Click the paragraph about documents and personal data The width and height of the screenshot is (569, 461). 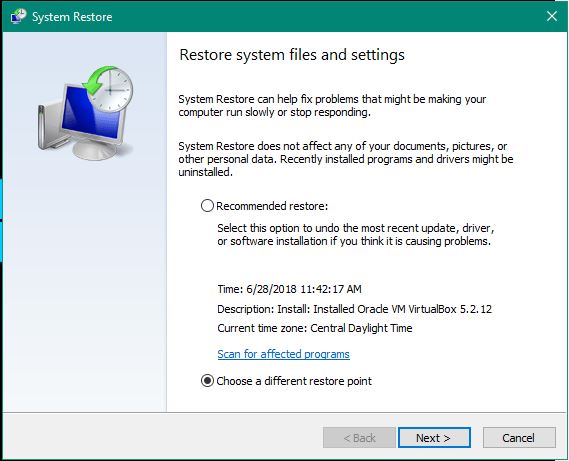(345, 159)
